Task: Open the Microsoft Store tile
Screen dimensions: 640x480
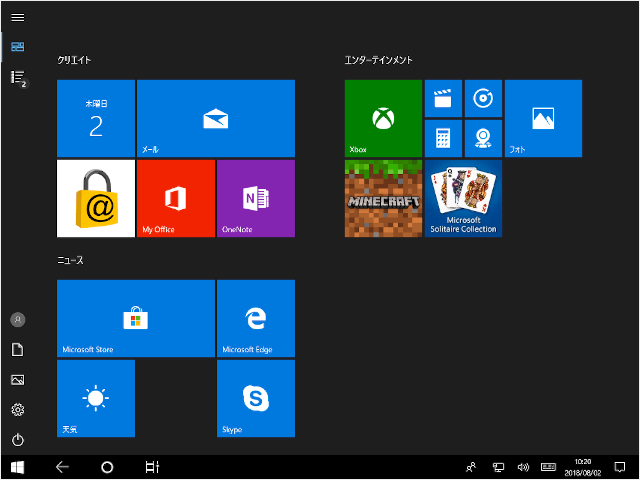Action: (x=136, y=318)
